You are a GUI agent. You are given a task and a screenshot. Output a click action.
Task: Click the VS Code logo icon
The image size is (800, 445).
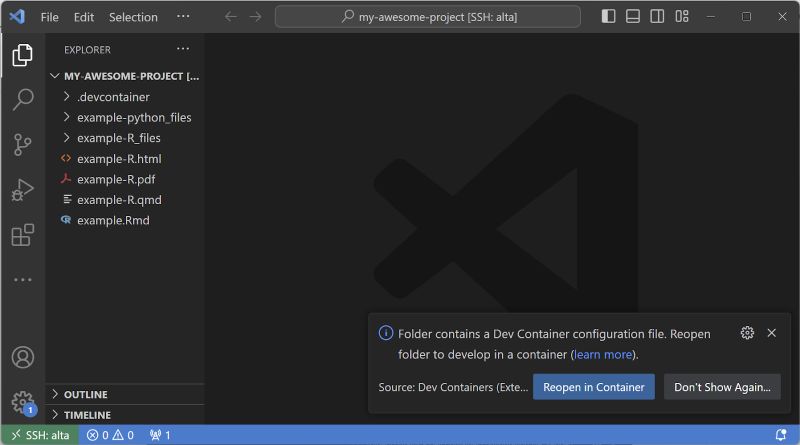pos(17,17)
